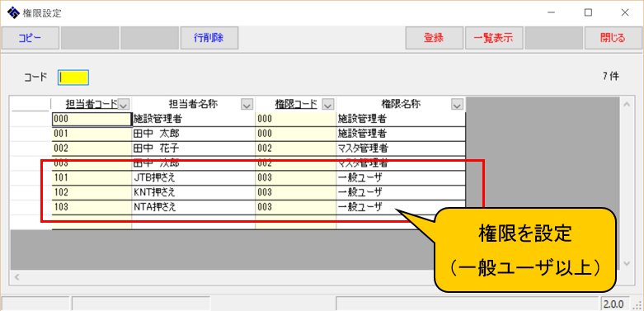Click the 権限名称 column header
The width and height of the screenshot is (644, 311).
pyautogui.click(x=401, y=104)
